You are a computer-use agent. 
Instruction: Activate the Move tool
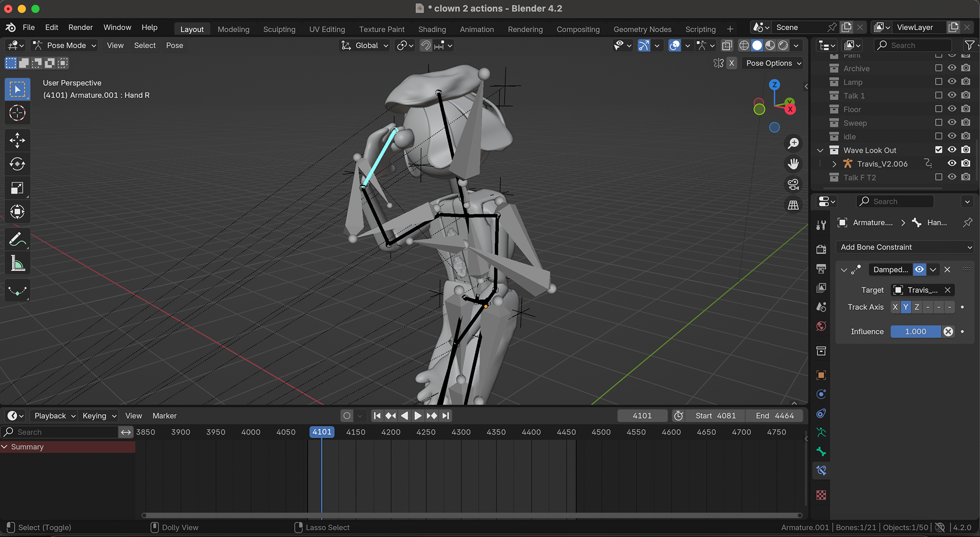(x=17, y=140)
